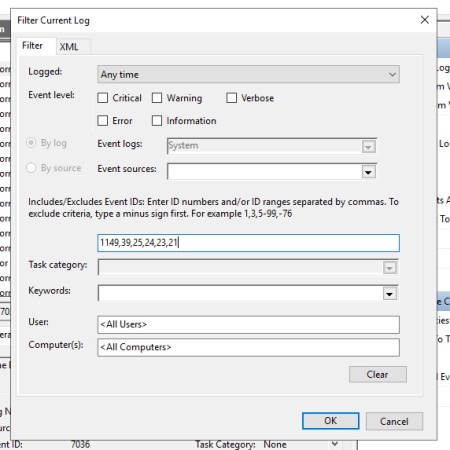Clear all filter settings
The height and width of the screenshot is (450, 450).
[x=378, y=374]
